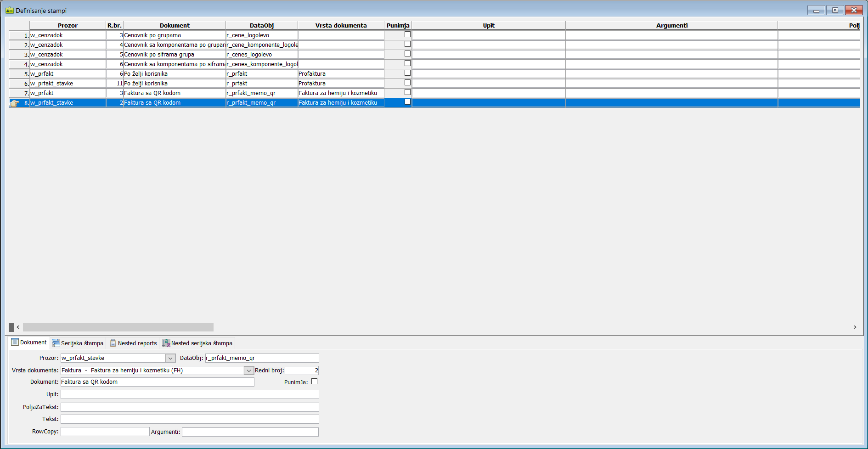Click the Definisanje stampi title bar icon

tap(10, 10)
